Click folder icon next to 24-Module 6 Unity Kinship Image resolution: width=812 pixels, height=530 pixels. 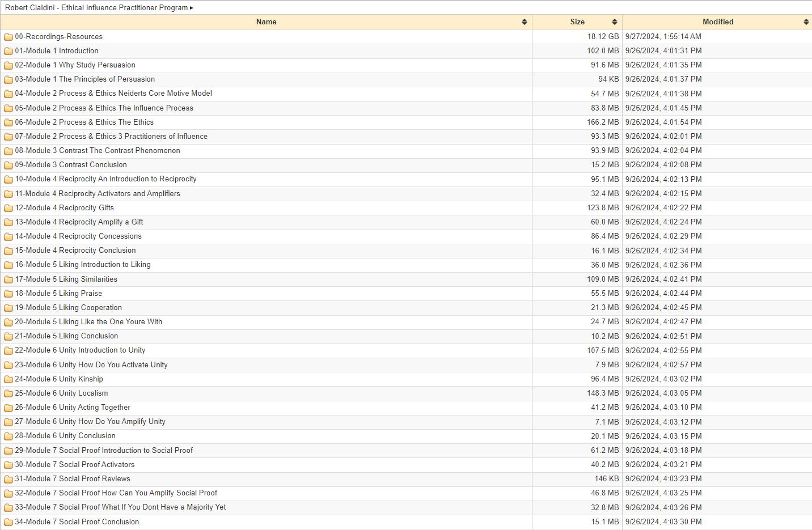click(9, 379)
